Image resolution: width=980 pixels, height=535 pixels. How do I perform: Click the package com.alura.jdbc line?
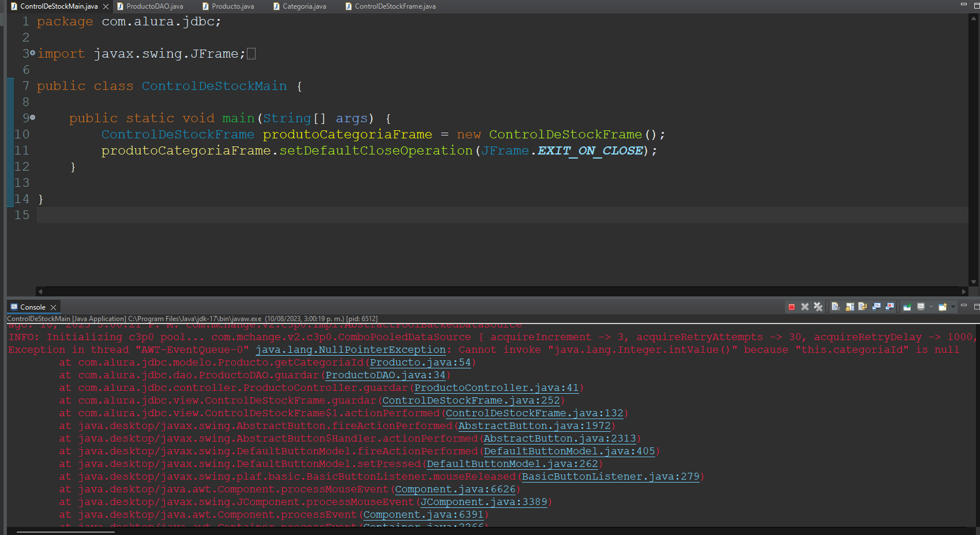pos(129,21)
